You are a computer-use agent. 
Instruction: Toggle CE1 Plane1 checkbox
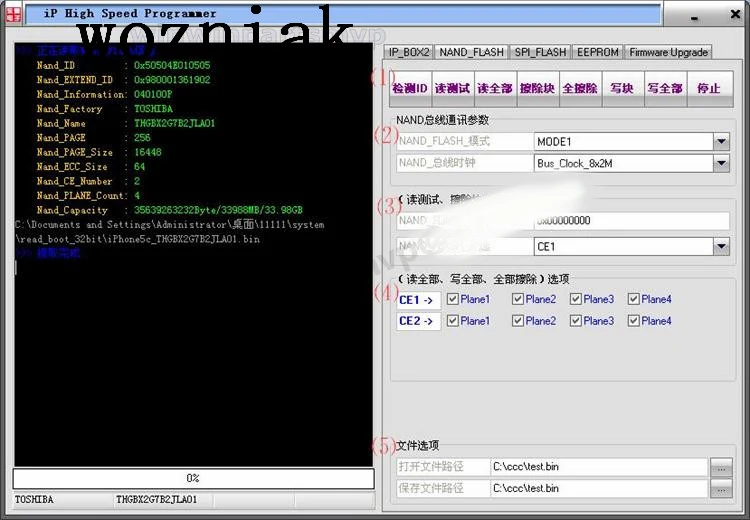pos(452,299)
